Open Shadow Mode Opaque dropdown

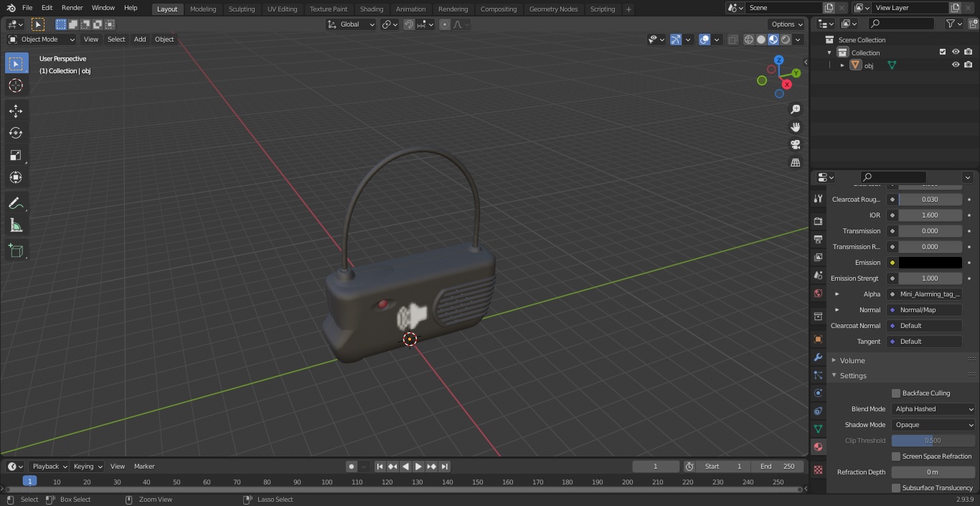pos(934,425)
